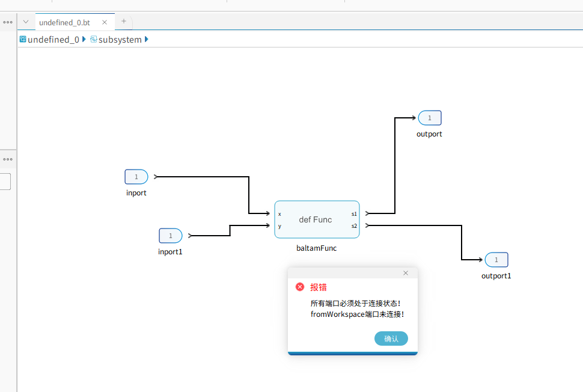Select the undefined_0.bt tab

[64, 22]
